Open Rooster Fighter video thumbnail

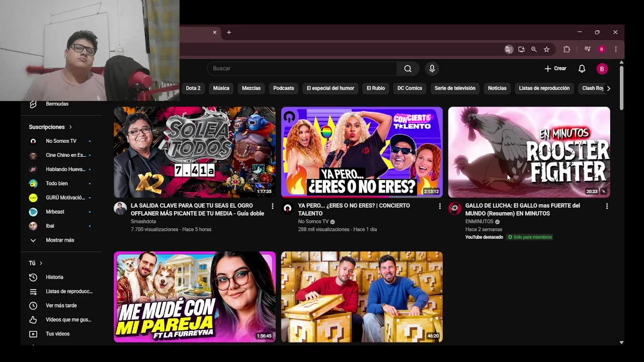click(x=529, y=152)
